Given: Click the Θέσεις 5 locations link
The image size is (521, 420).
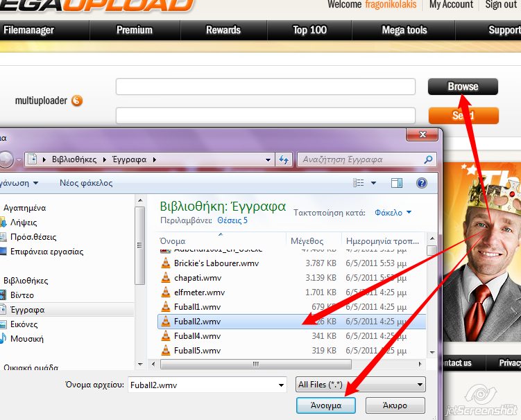Looking at the screenshot, I should [x=232, y=220].
